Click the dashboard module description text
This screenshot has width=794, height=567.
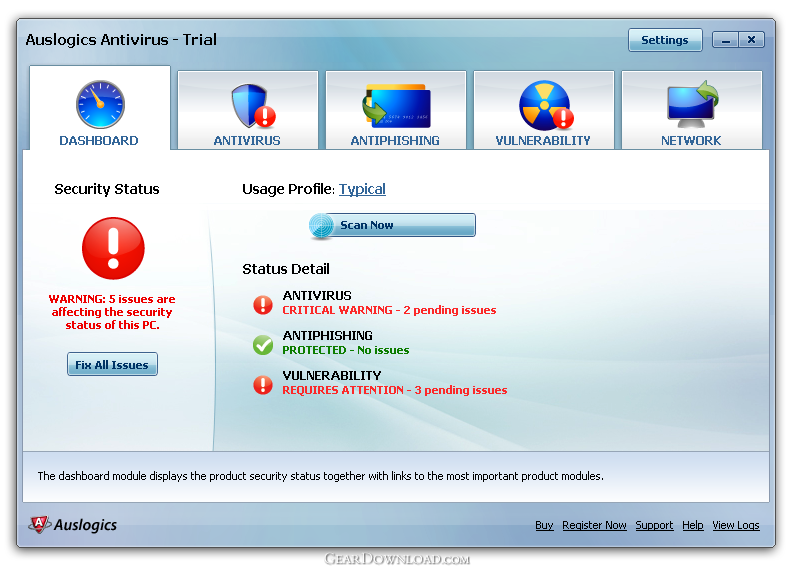[321, 476]
